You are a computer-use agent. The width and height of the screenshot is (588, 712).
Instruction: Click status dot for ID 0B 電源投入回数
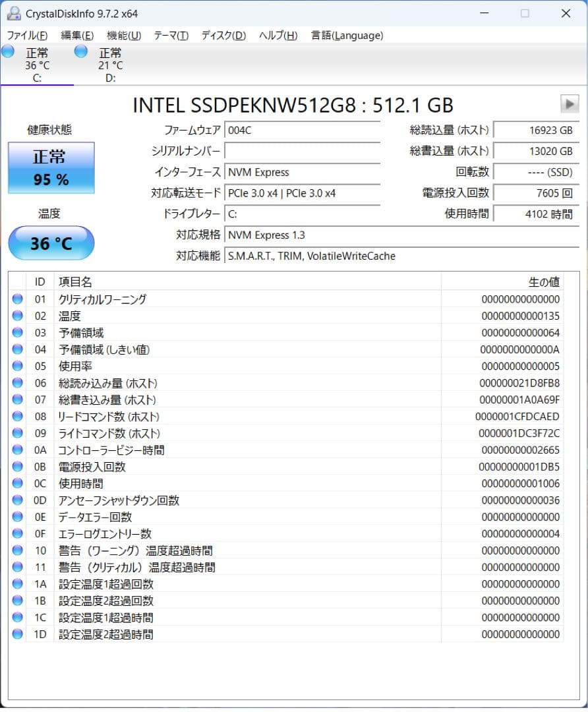pyautogui.click(x=18, y=466)
